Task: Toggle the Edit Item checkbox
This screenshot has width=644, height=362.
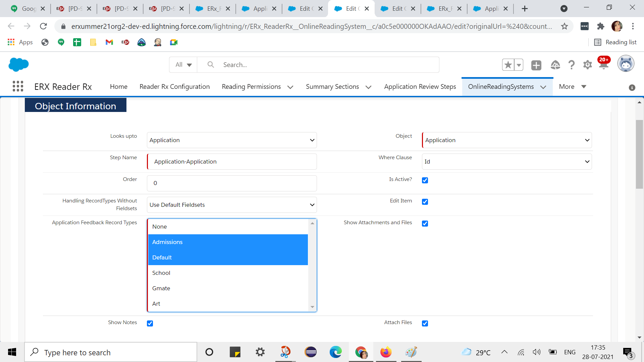Action: click(425, 202)
